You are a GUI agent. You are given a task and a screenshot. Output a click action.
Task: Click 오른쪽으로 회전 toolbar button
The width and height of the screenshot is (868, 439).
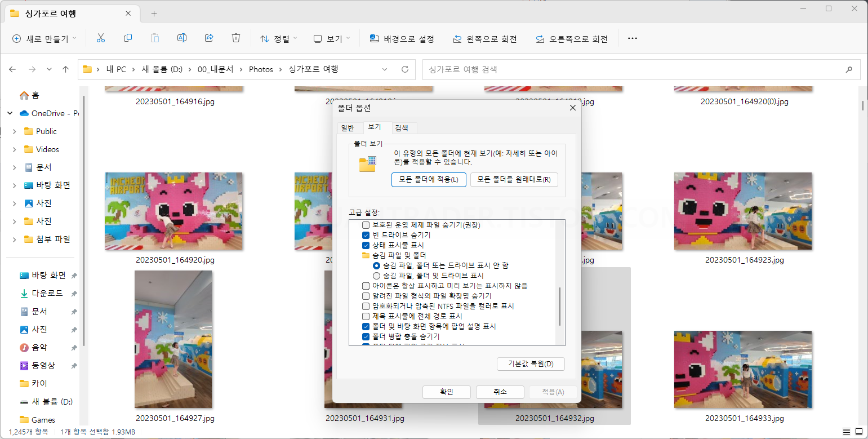[572, 38]
